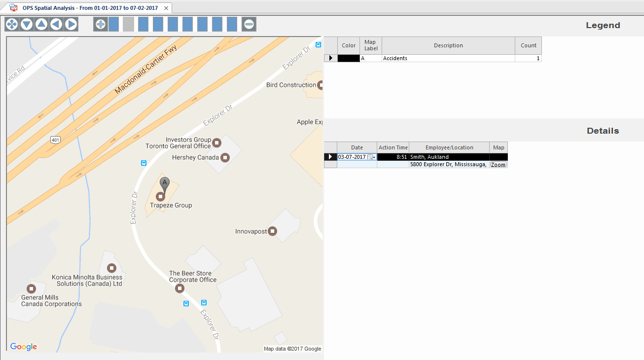Screen dimensions: 644x360
Task: Pick a zoom level on the zoom level bar
Action: 173,24
